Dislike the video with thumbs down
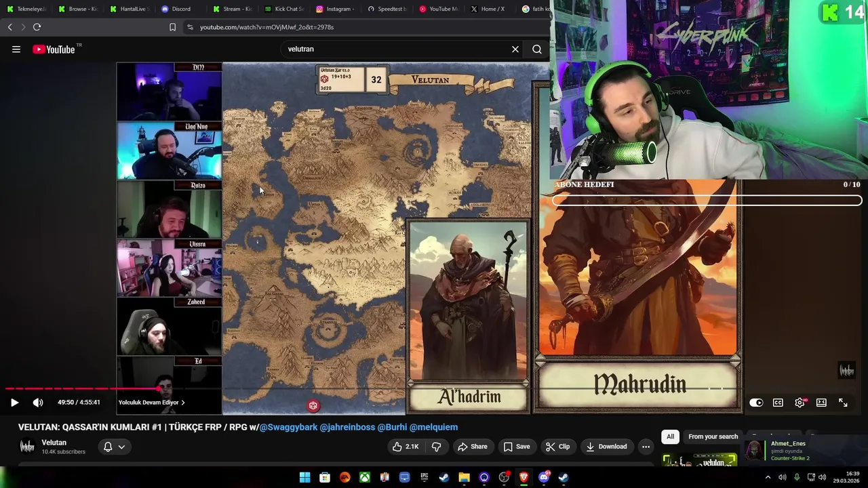The image size is (868, 488). coord(437,447)
